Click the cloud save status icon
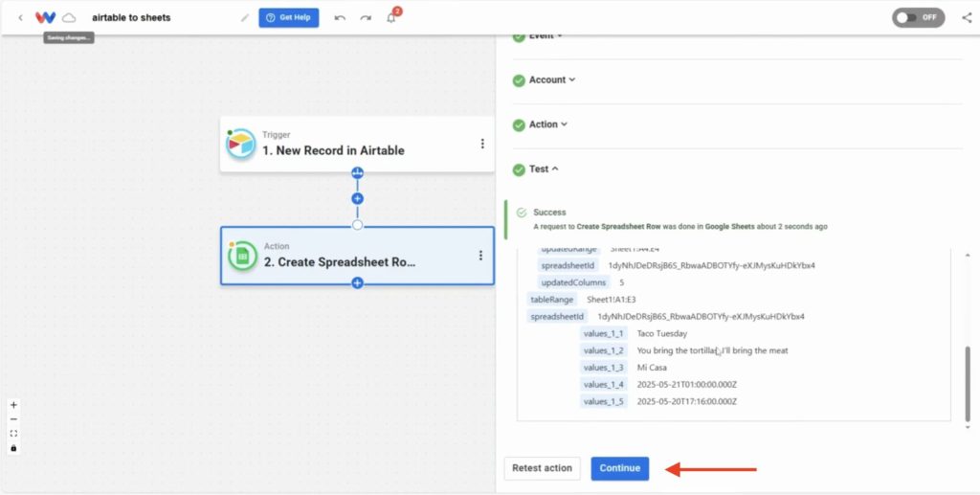The width and height of the screenshot is (980, 495). 69,17
